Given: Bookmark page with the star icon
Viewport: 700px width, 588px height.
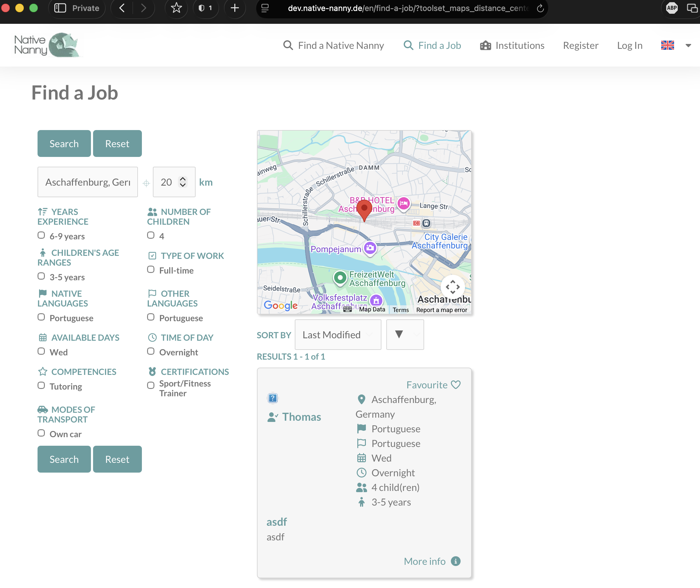Looking at the screenshot, I should point(176,8).
